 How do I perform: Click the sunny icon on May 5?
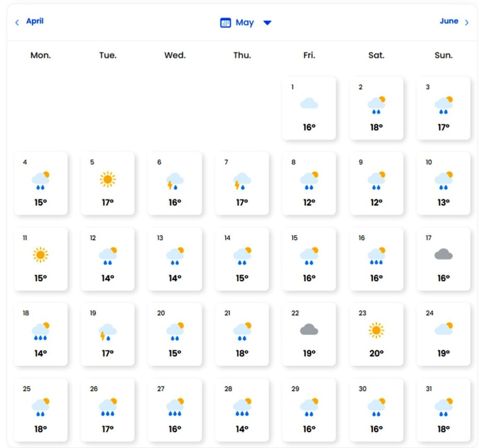108,179
